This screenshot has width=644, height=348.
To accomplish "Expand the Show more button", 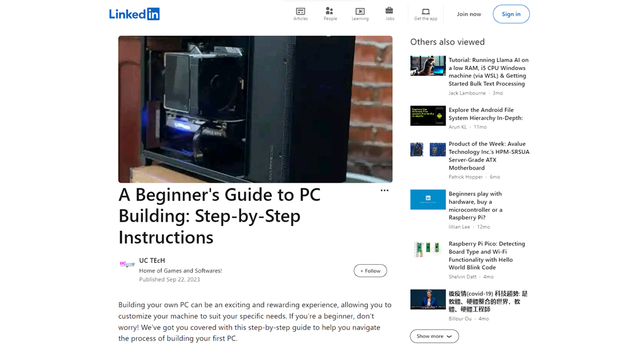I will tap(434, 336).
